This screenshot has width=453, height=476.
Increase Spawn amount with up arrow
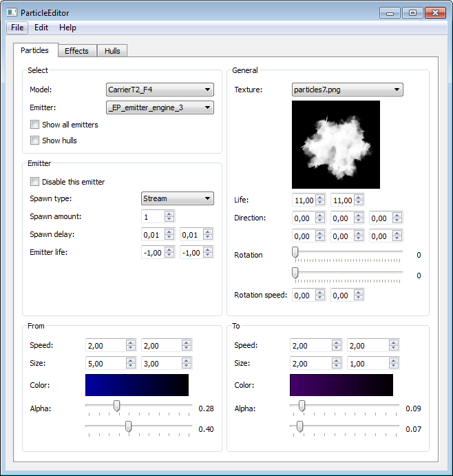pos(169,214)
